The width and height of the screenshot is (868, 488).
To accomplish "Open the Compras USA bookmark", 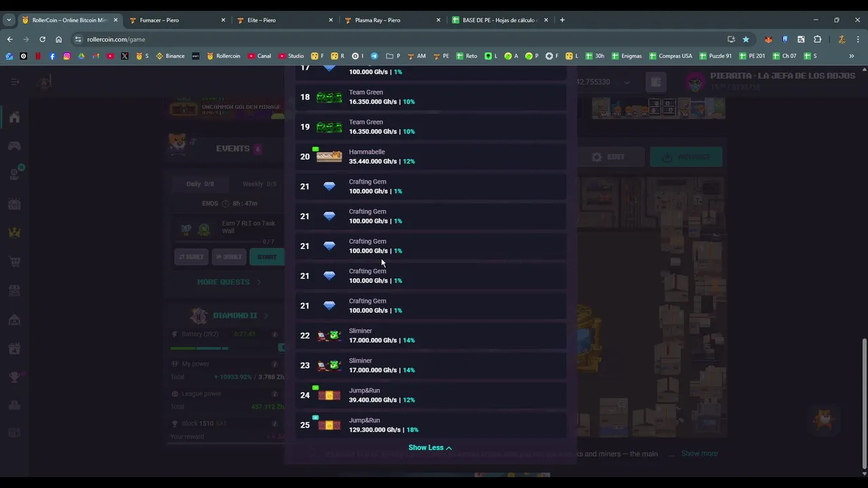I will (x=670, y=56).
